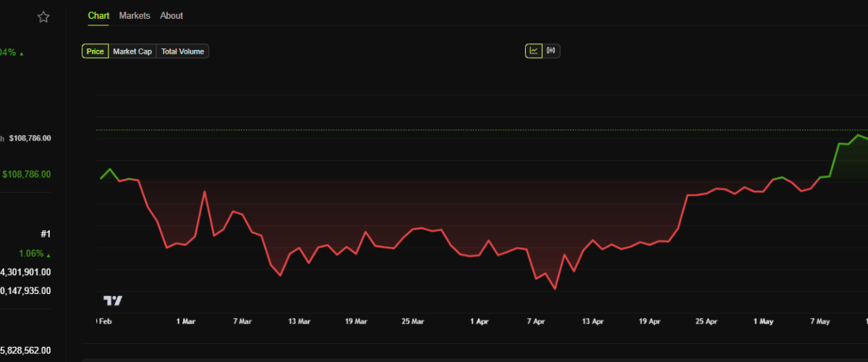Viewport: 868px width, 362px height.
Task: Switch to line chart view icon
Action: click(534, 51)
